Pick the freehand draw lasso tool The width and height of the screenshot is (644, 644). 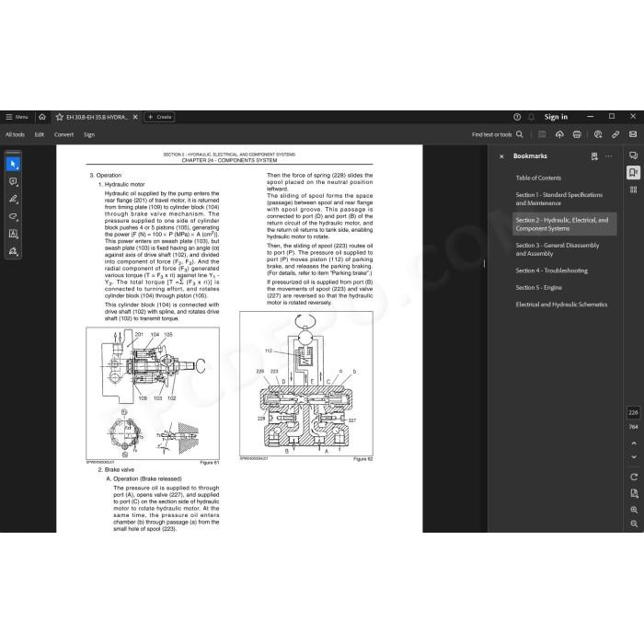[13, 216]
